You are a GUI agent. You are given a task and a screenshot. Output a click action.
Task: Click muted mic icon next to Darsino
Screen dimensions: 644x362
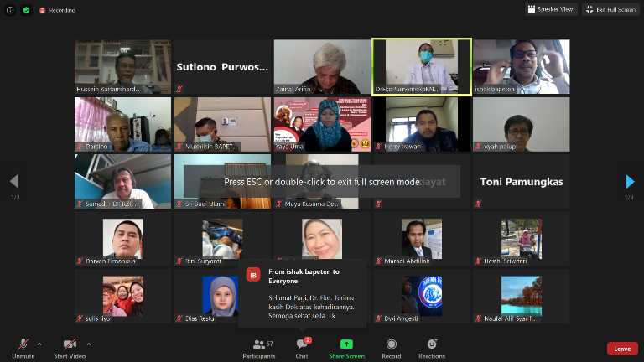(x=80, y=147)
